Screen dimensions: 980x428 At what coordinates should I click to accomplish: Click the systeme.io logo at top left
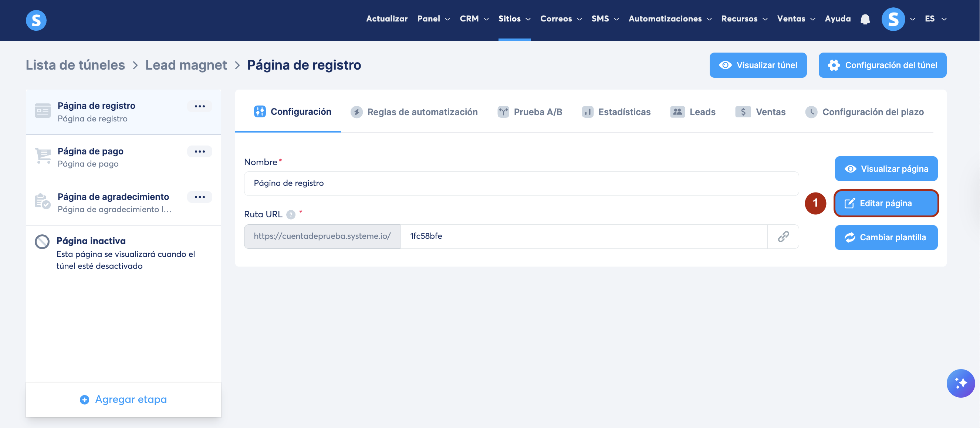pyautogui.click(x=36, y=20)
